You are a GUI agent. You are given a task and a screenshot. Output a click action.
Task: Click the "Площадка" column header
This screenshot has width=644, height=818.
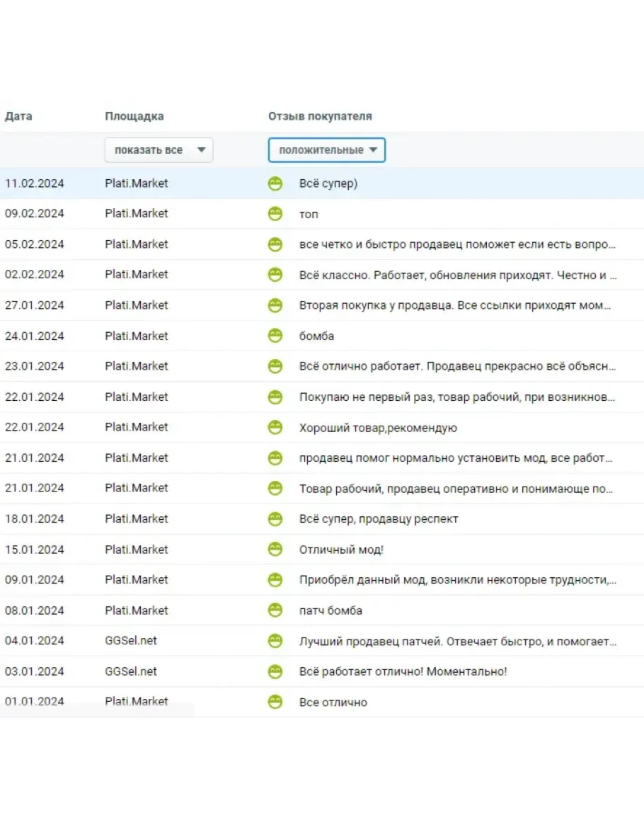click(134, 116)
